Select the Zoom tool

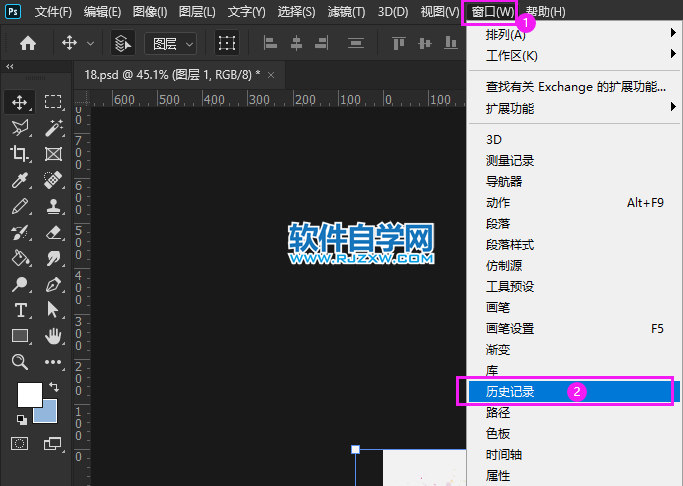tap(20, 361)
